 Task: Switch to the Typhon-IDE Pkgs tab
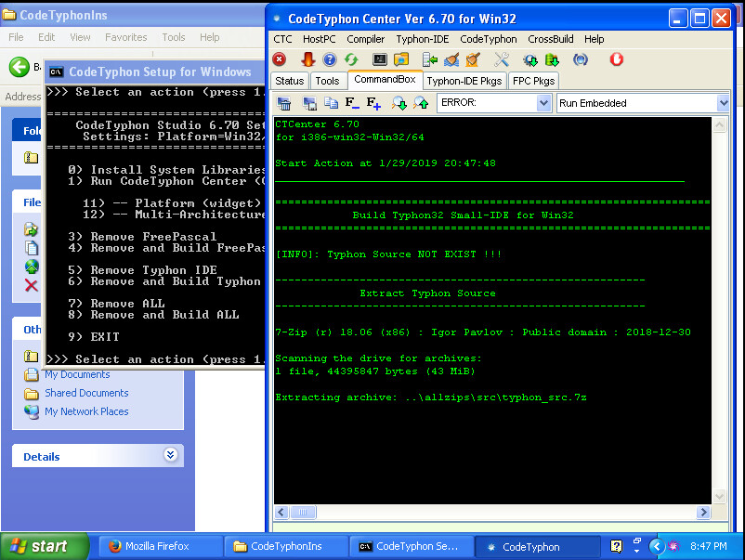tap(464, 81)
